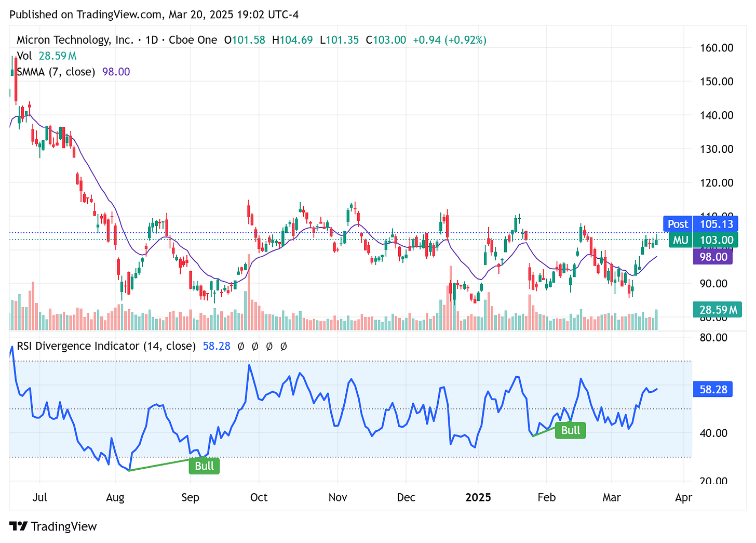Open the Cboe One exchange selector

[193, 39]
